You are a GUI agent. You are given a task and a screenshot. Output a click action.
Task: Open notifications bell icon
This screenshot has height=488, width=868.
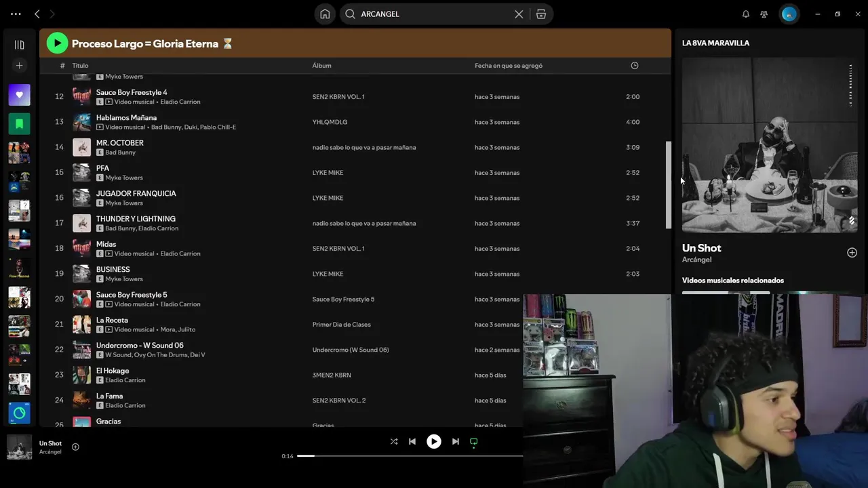pyautogui.click(x=746, y=14)
